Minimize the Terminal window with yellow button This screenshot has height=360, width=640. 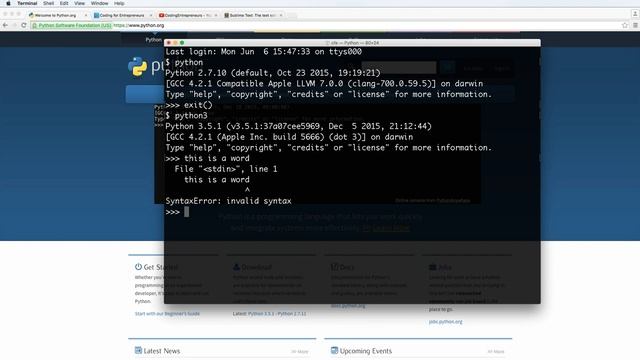click(175, 42)
